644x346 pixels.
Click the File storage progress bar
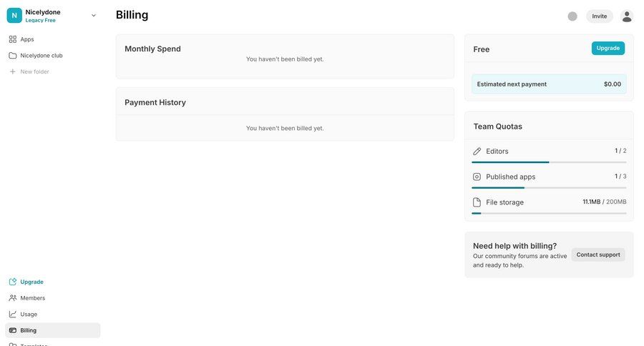[x=549, y=213]
